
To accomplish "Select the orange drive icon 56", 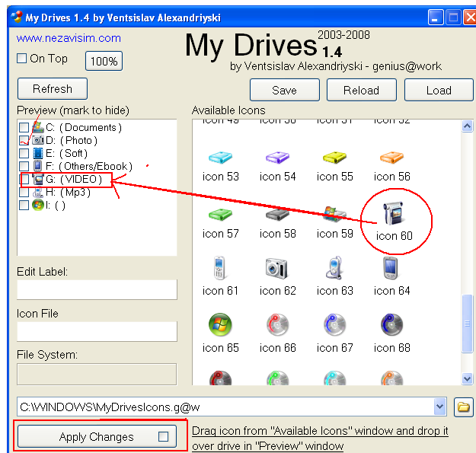I will [391, 158].
